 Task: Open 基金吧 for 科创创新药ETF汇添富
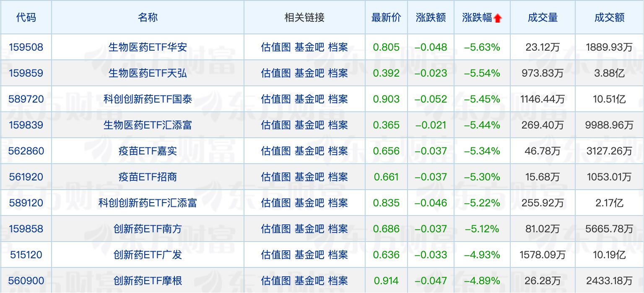(309, 203)
